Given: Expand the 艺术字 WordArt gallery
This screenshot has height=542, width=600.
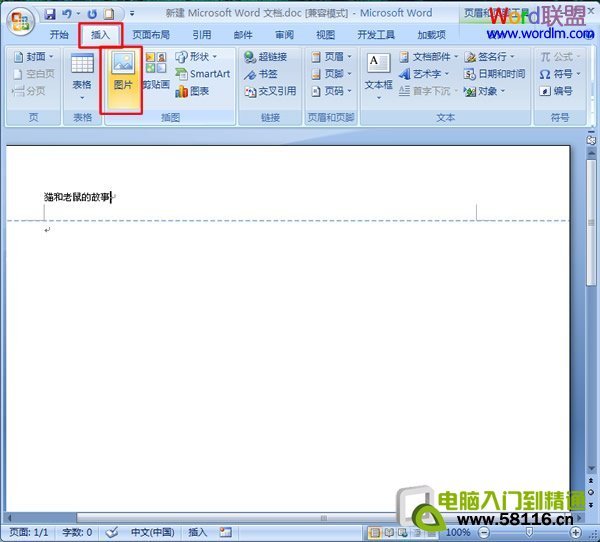Looking at the screenshot, I should coord(424,73).
